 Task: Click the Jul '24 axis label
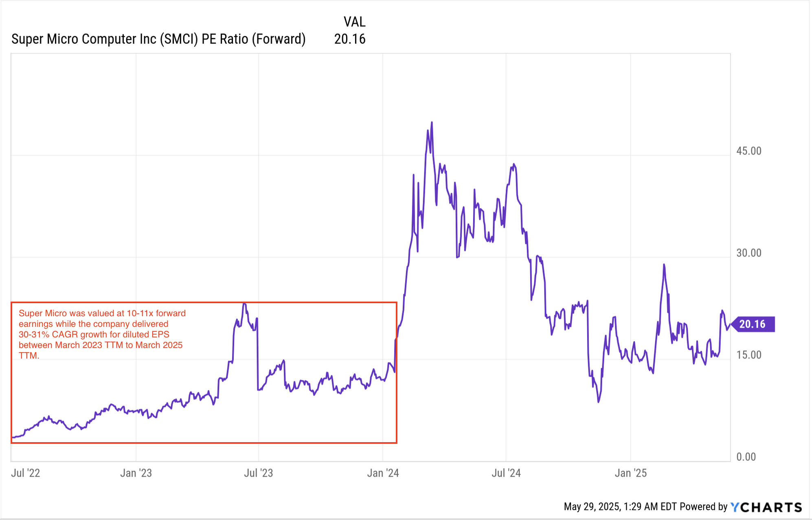click(x=506, y=473)
